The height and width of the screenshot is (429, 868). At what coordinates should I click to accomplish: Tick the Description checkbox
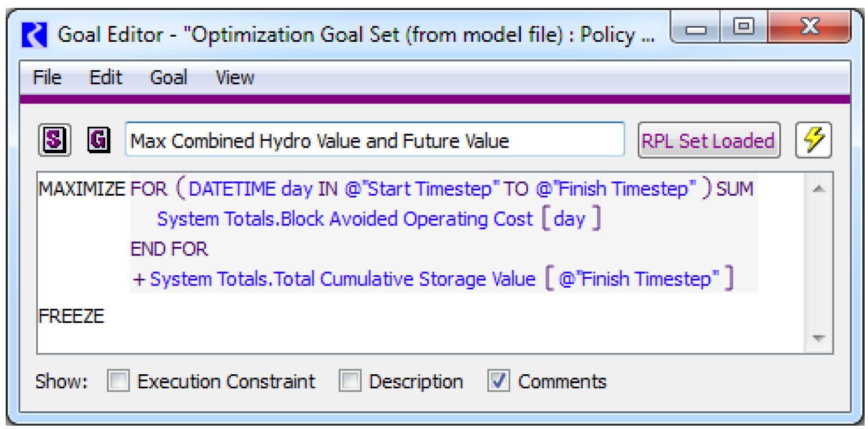point(350,381)
